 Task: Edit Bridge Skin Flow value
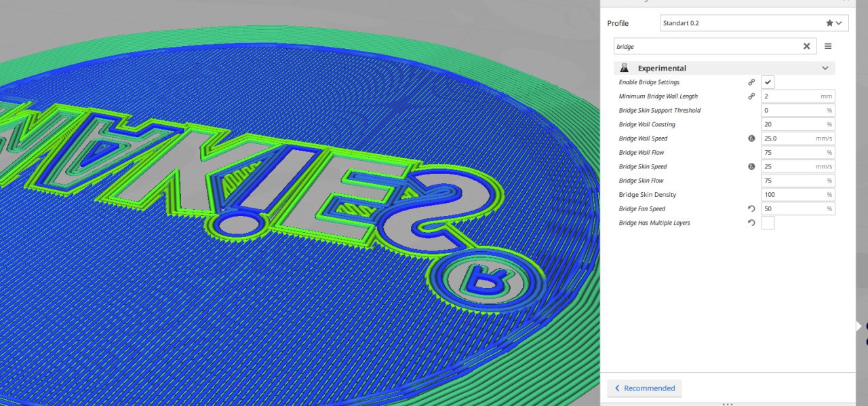[798, 181]
